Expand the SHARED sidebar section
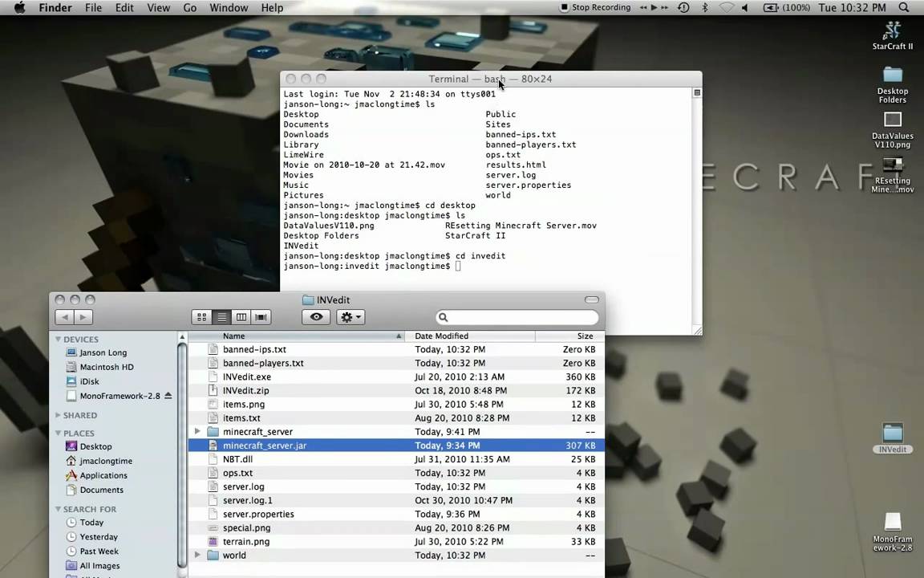The width and height of the screenshot is (924, 578). tap(59, 415)
